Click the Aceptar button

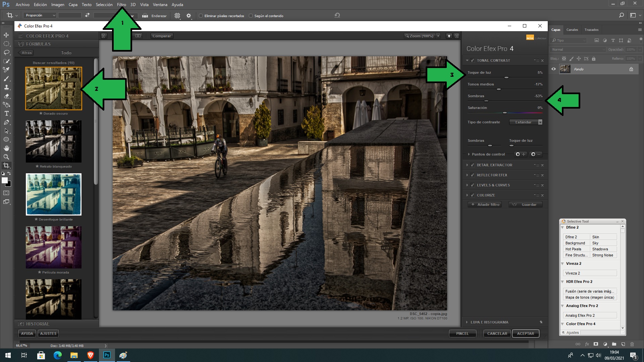[x=525, y=334]
